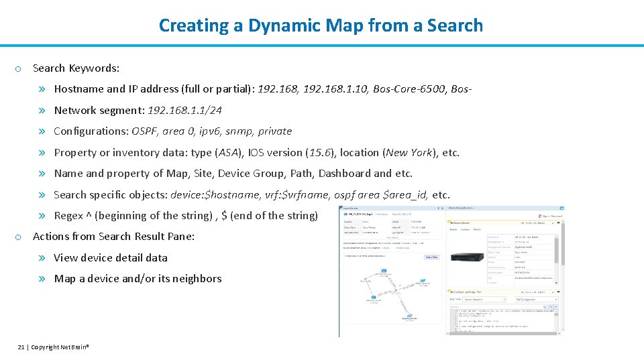Click the 'Map a device and/or its neighbors' line
This screenshot has width=644, height=362.
click(x=138, y=279)
